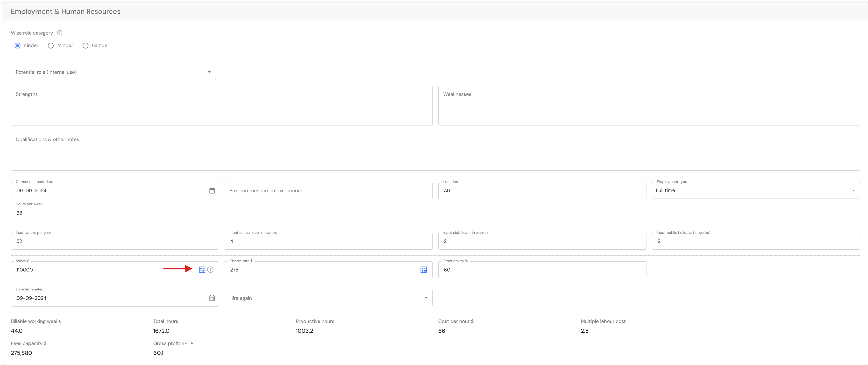Focus the Productivity % input
This screenshot has width=868, height=365.
tap(542, 270)
